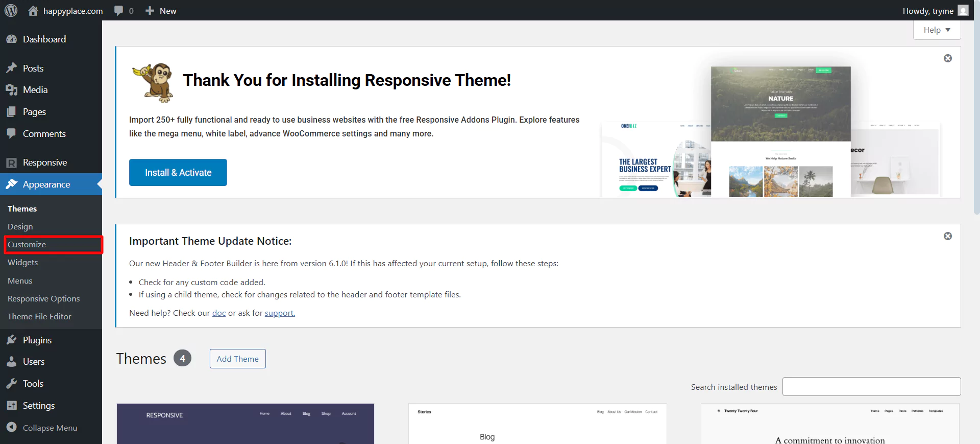
Task: Click the user avatar next to Howdy, tryme
Action: point(963,11)
